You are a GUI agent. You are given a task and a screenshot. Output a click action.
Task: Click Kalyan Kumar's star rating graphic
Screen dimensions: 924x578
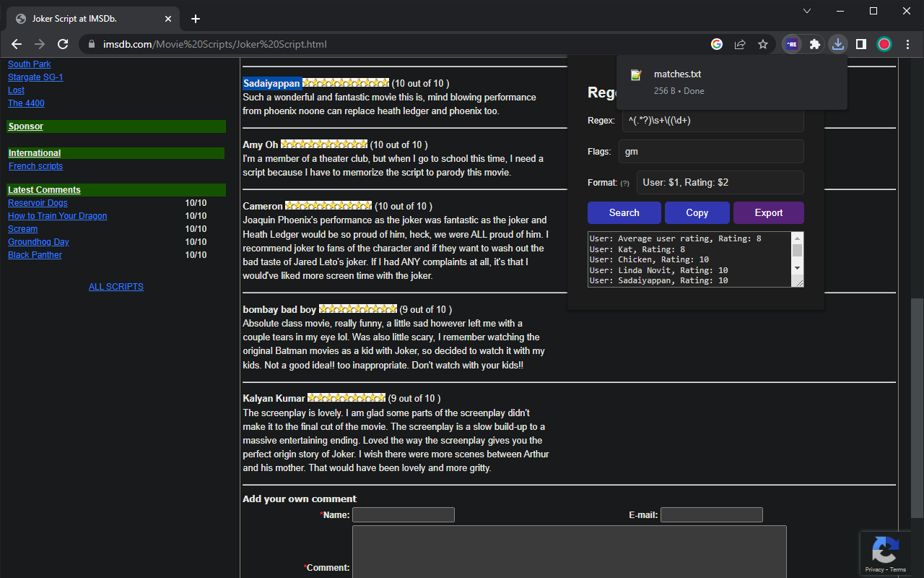coord(346,398)
